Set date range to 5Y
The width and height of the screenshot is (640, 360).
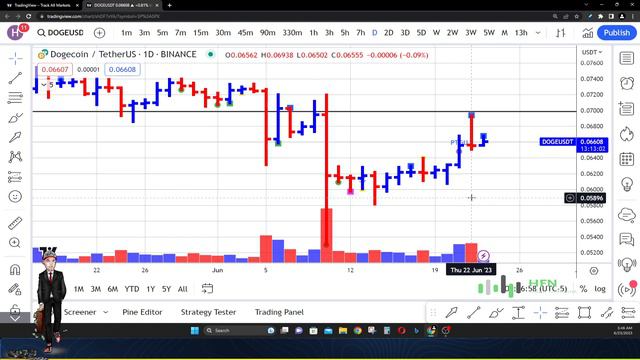click(x=166, y=289)
